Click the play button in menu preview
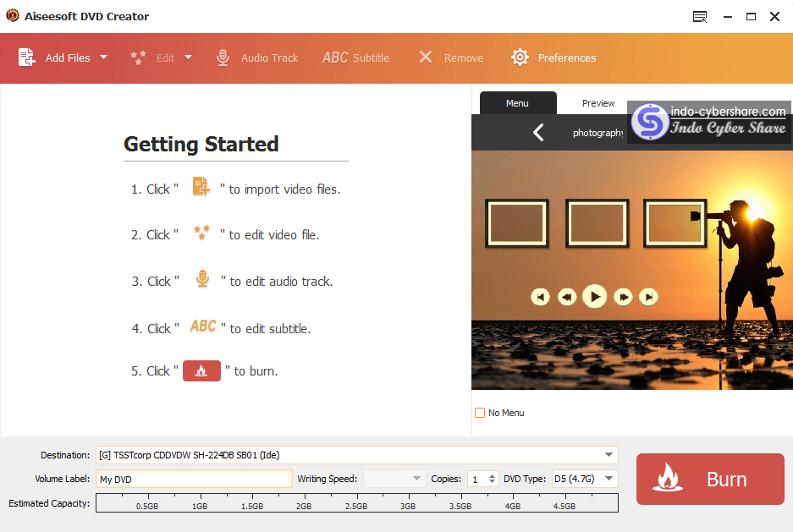 (595, 297)
